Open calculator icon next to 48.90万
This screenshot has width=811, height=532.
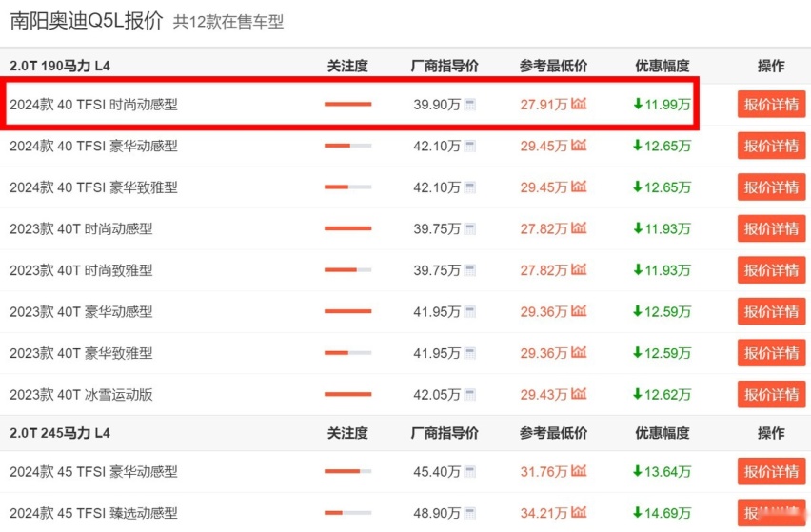470,514
